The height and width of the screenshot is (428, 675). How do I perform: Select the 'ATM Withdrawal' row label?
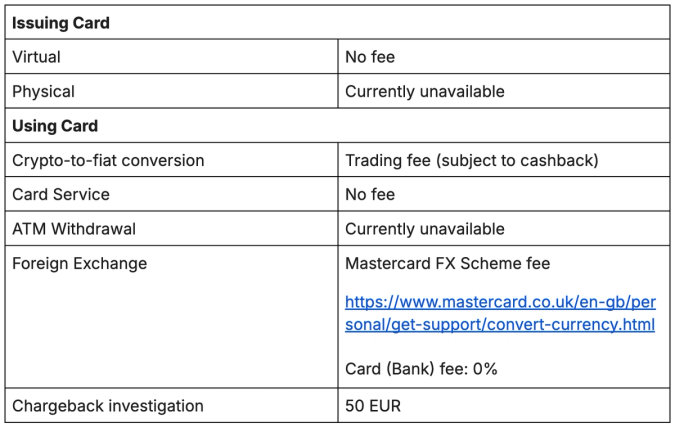point(74,229)
